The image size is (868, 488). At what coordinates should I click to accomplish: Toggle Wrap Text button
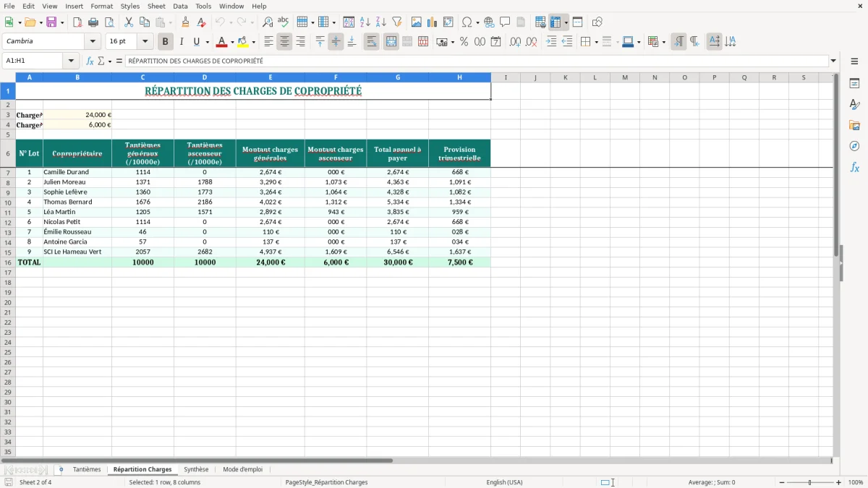tap(371, 42)
